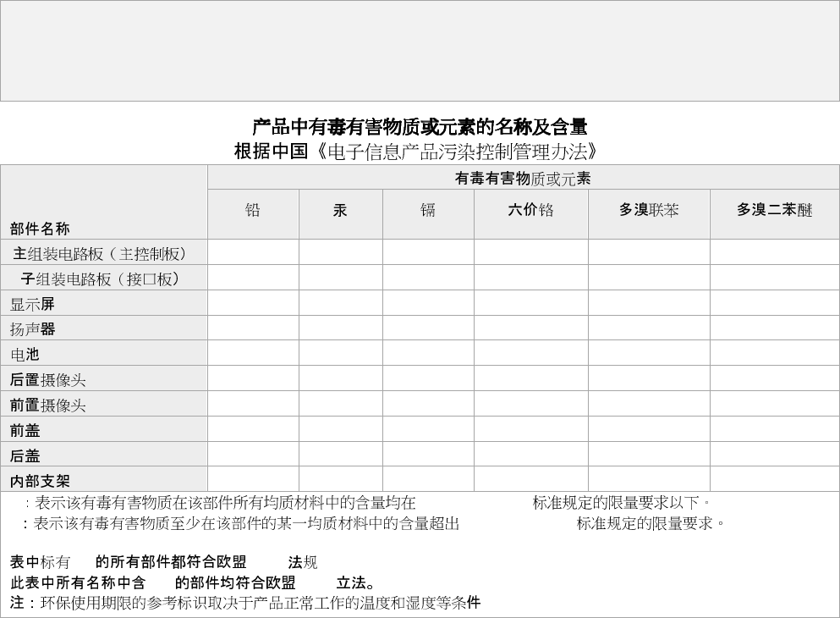Select the row label 子组装电路板（接口板）
The image size is (840, 618).
coord(100,279)
